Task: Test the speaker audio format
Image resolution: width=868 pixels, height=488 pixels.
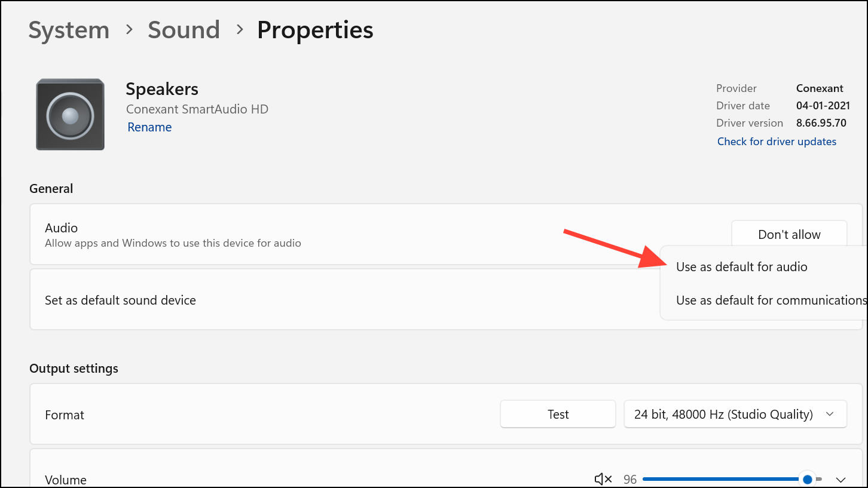Action: coord(558,414)
